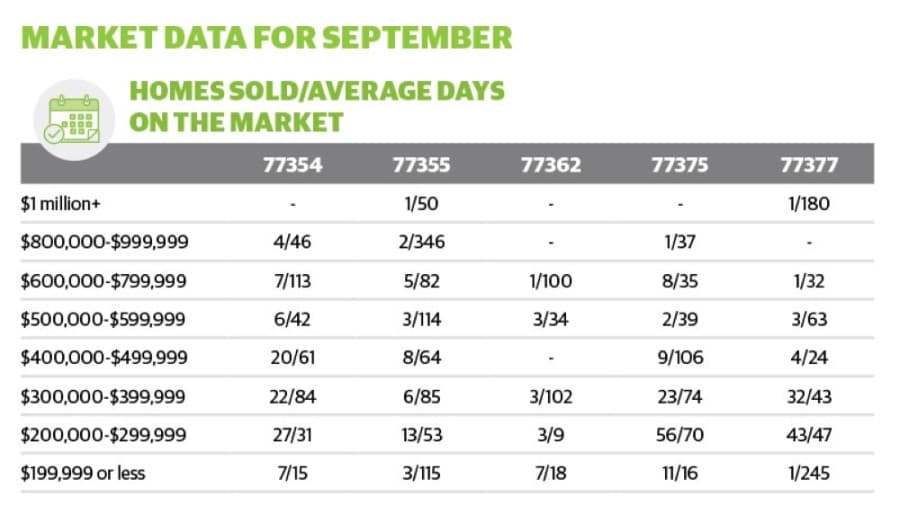Click the $199,999 or less row label
The width and height of the screenshot is (900, 522).
(x=83, y=473)
